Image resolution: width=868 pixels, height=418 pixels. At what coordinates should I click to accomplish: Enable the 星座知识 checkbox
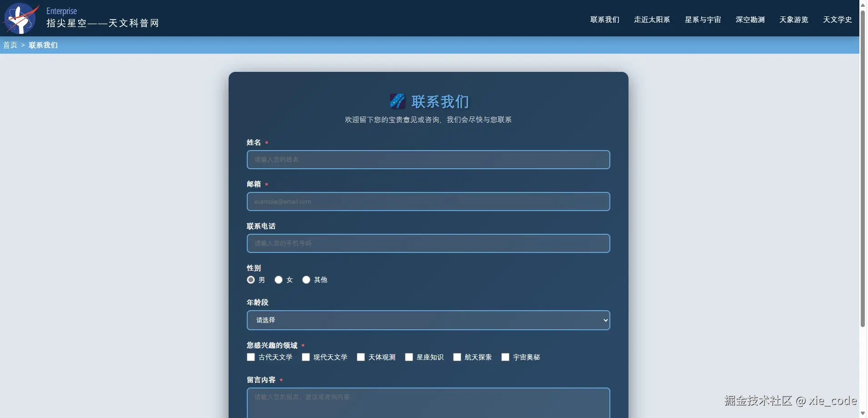tap(409, 357)
